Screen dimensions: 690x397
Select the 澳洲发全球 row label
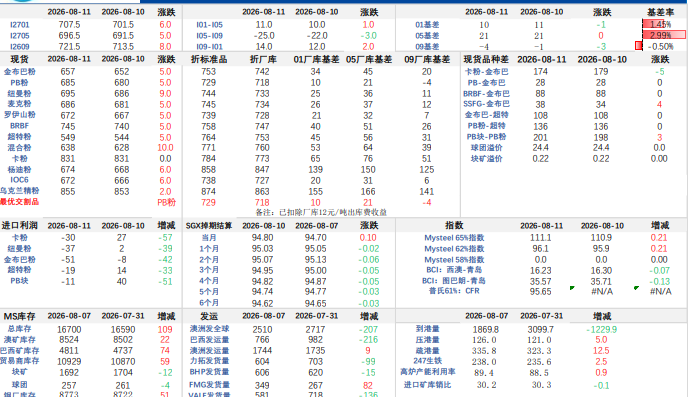coord(209,328)
